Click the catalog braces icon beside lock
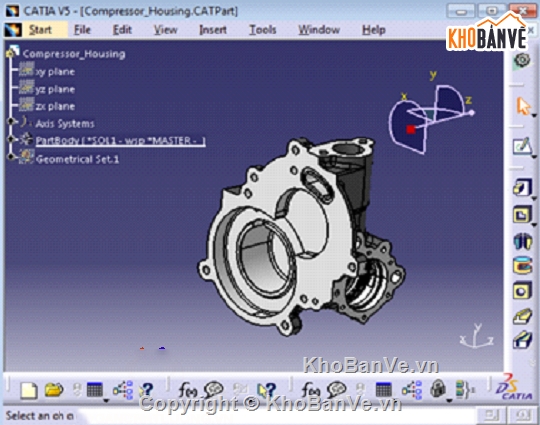This screenshot has width=540, height=425. (464, 390)
